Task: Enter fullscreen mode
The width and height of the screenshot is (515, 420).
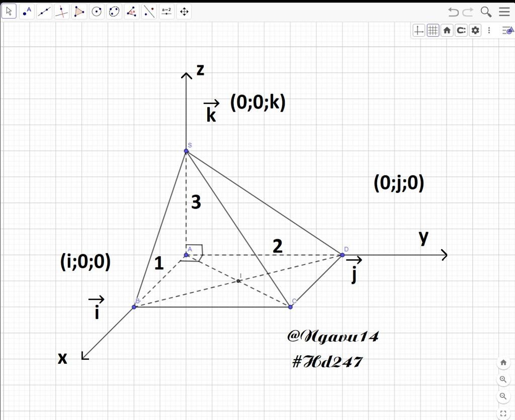Action: coord(503,413)
